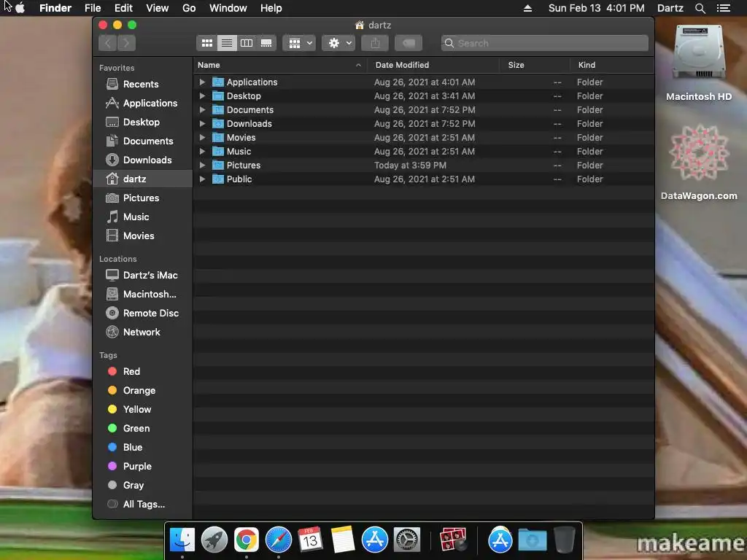Switch Finder to gallery view
This screenshot has width=747, height=560.
[266, 43]
